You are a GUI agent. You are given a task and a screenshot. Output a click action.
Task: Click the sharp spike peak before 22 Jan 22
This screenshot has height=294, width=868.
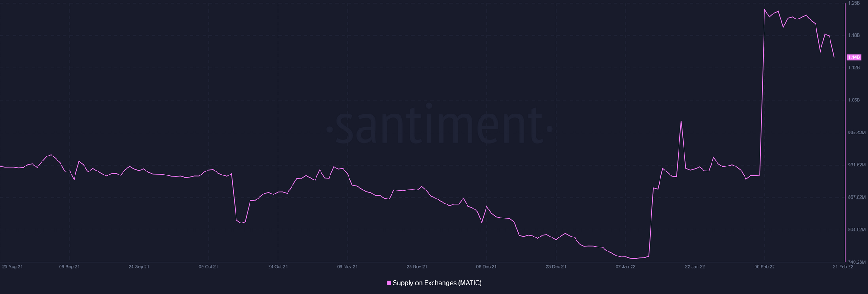pos(681,121)
